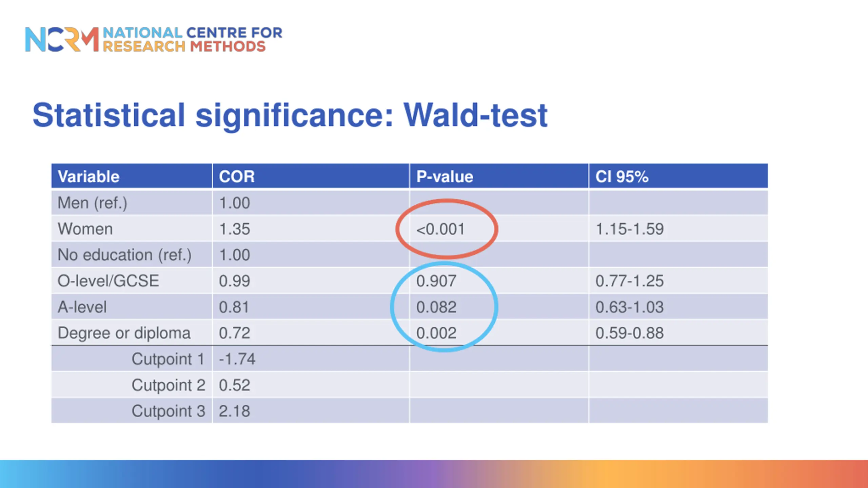Viewport: 868px width, 488px height.
Task: Click the Cutpoint 2 value 0.52
Action: pyautogui.click(x=235, y=385)
